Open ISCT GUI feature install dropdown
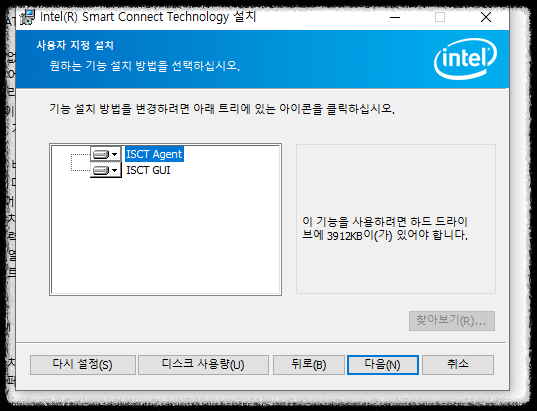 point(105,170)
